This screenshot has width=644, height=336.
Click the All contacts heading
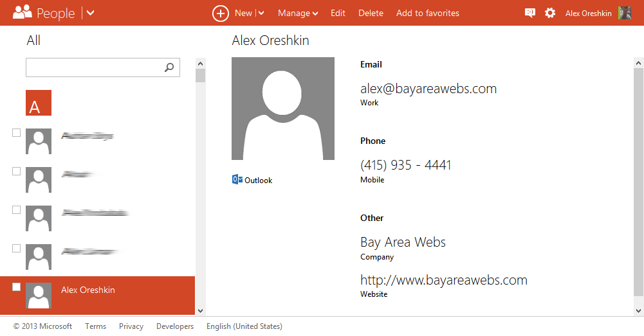click(x=33, y=40)
